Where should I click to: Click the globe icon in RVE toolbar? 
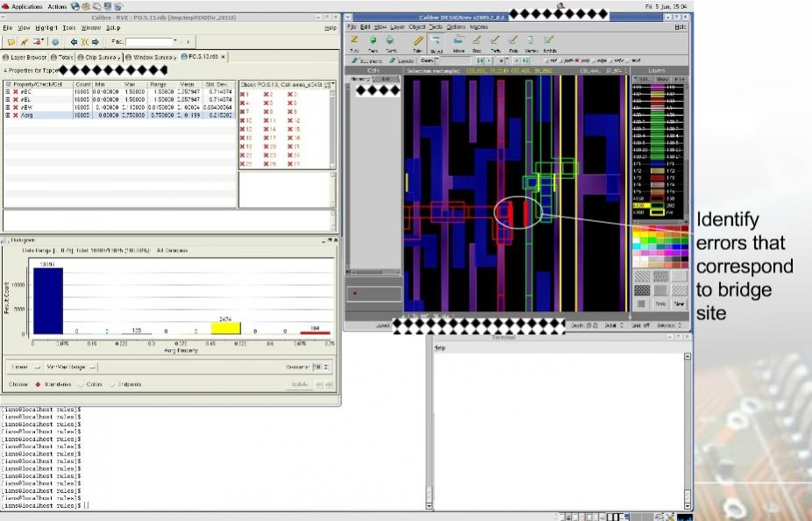(56, 41)
